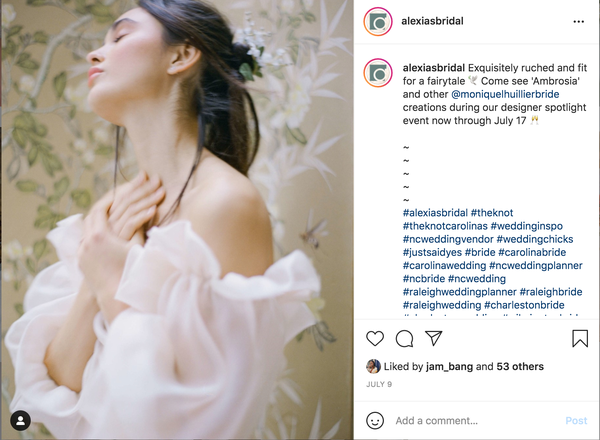The width and height of the screenshot is (600, 440).
Task: View the 53 others likes list
Action: (x=520, y=367)
